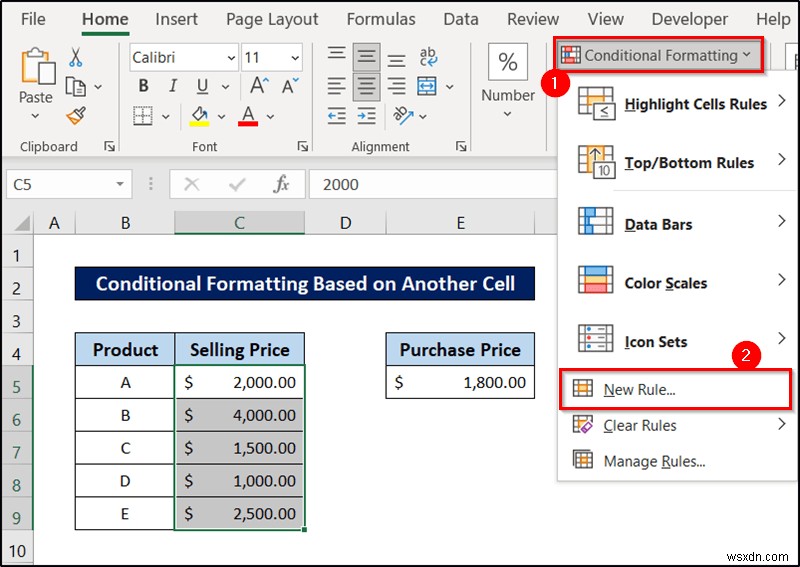Click the cell showing $ 4,000.00
The height and width of the screenshot is (567, 800).
pos(239,415)
